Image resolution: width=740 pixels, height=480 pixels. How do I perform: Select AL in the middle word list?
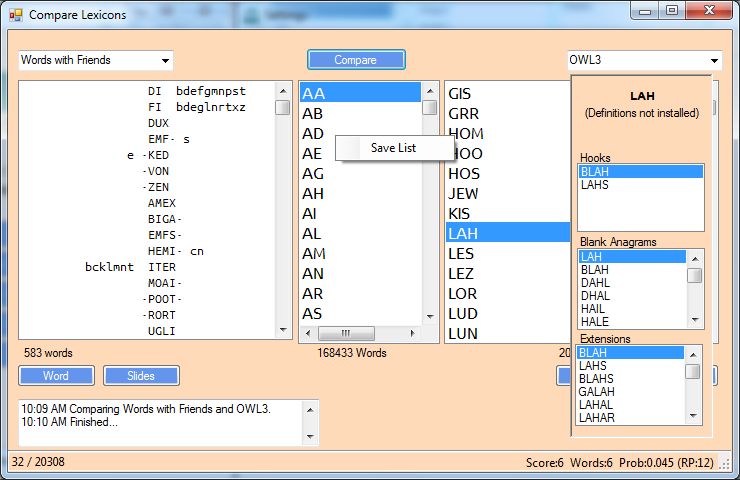coord(361,234)
